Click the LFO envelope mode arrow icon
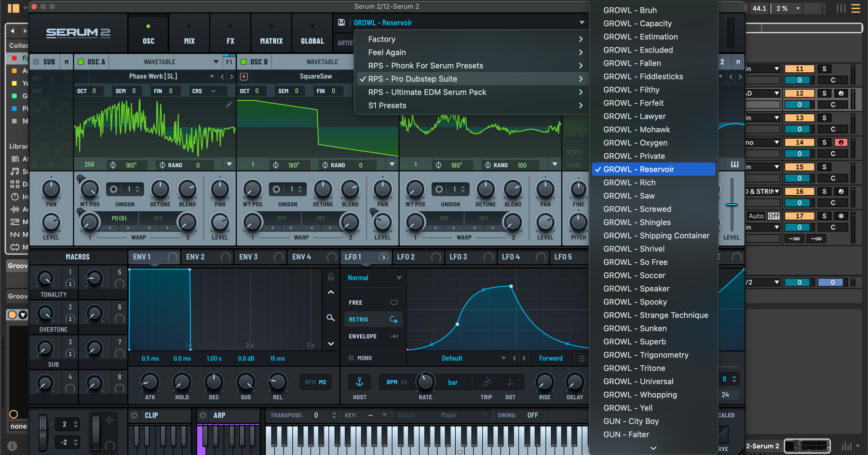 coord(394,336)
